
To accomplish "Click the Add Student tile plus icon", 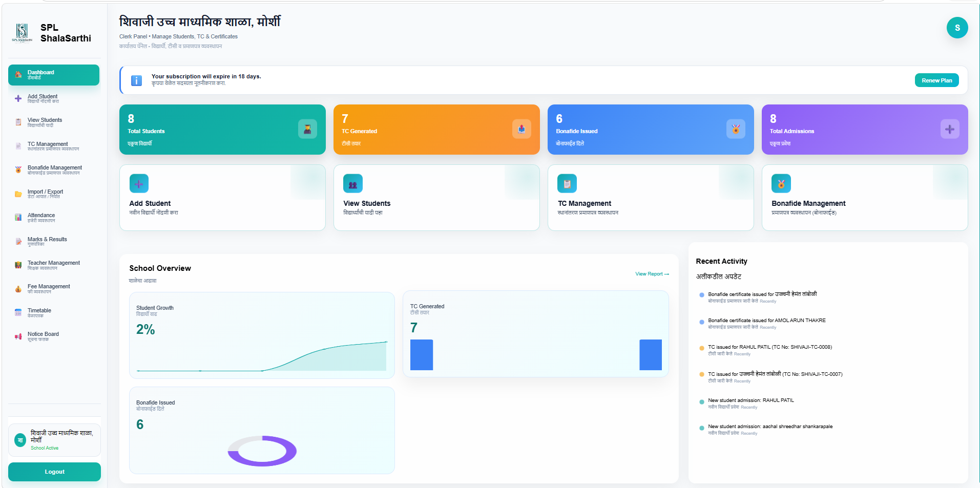I will point(139,184).
